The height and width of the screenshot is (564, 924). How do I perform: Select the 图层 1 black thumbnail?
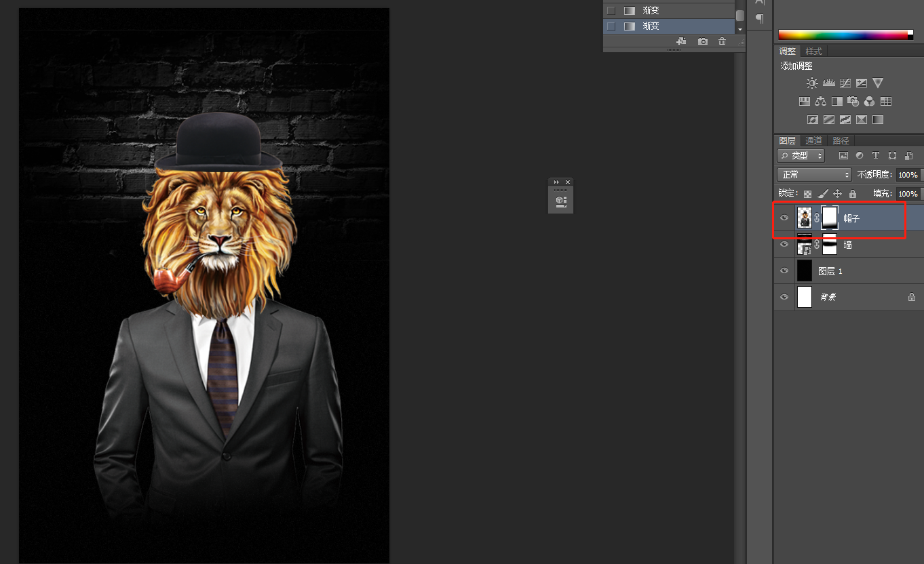coord(805,270)
